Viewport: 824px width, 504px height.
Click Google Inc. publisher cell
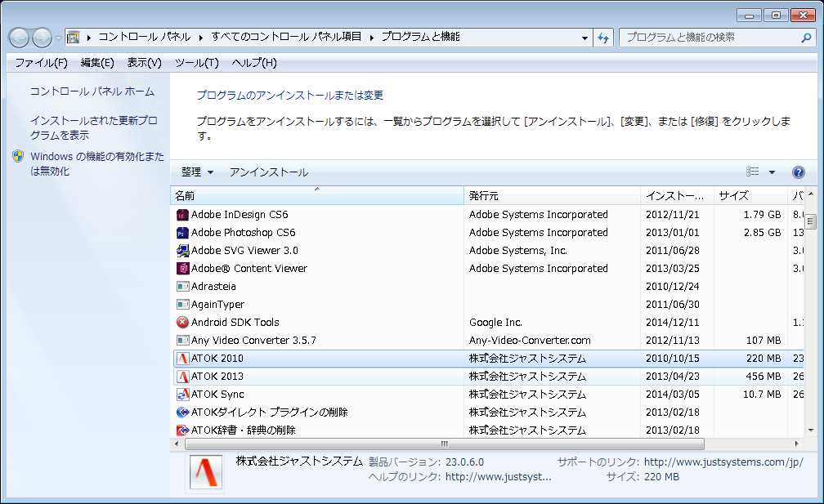coord(495,323)
